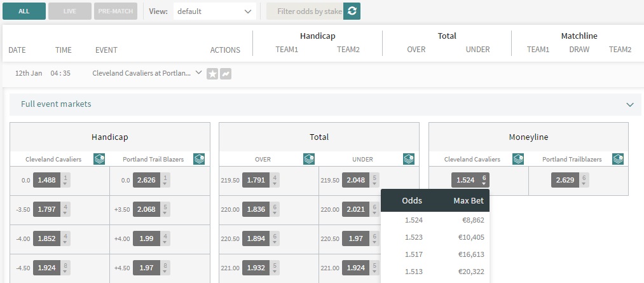Image resolution: width=644 pixels, height=283 pixels.
Task: Expand depth arrow beside handicap 1.488
Action: pyautogui.click(x=65, y=180)
